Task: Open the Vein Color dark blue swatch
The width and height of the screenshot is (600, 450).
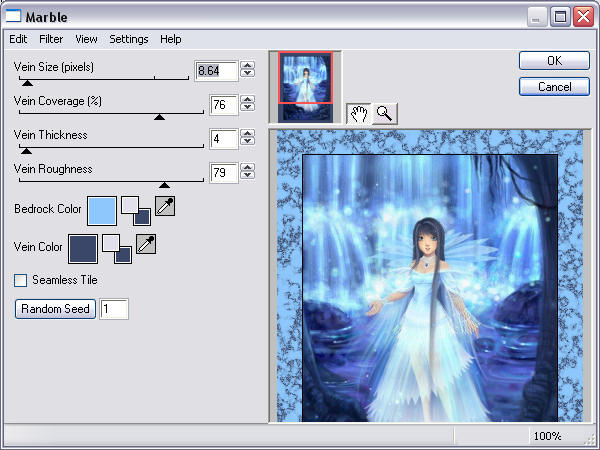Action: [83, 249]
